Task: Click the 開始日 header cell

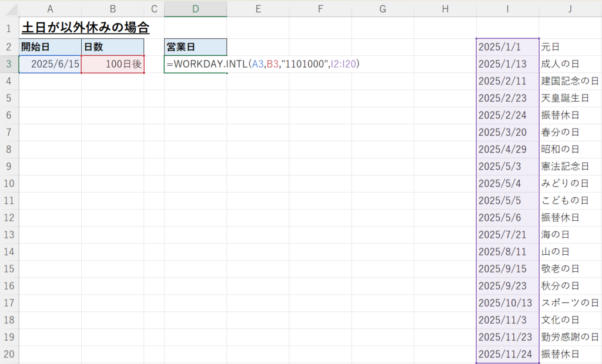Action: tap(51, 47)
